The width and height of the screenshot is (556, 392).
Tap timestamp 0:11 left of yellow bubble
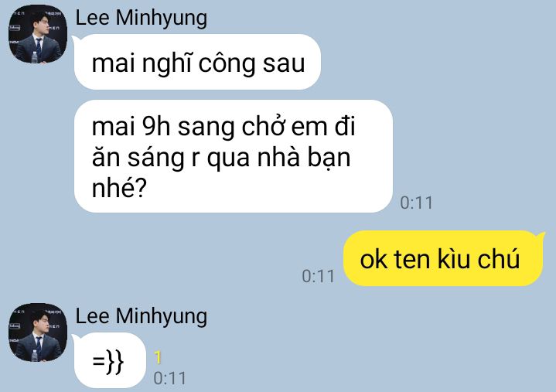318,276
